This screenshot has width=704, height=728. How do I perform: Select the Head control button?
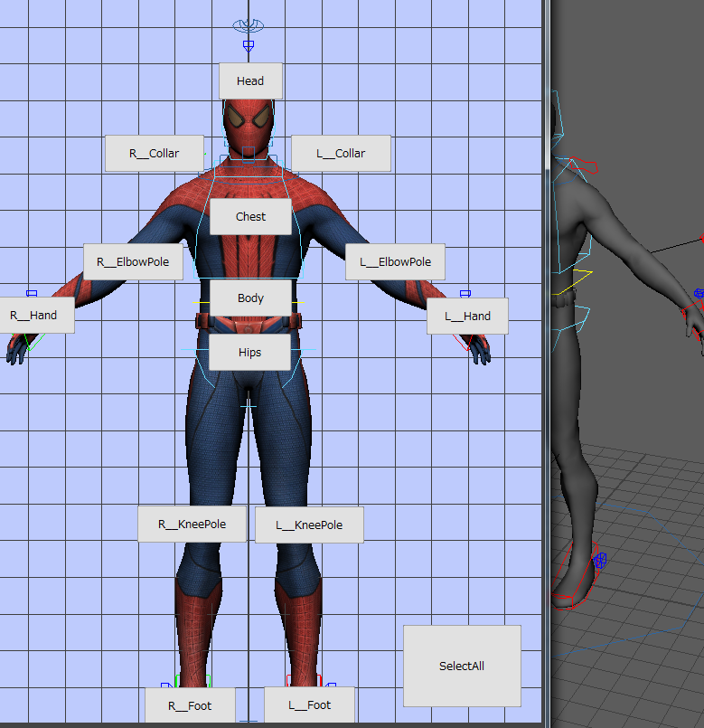click(x=250, y=80)
